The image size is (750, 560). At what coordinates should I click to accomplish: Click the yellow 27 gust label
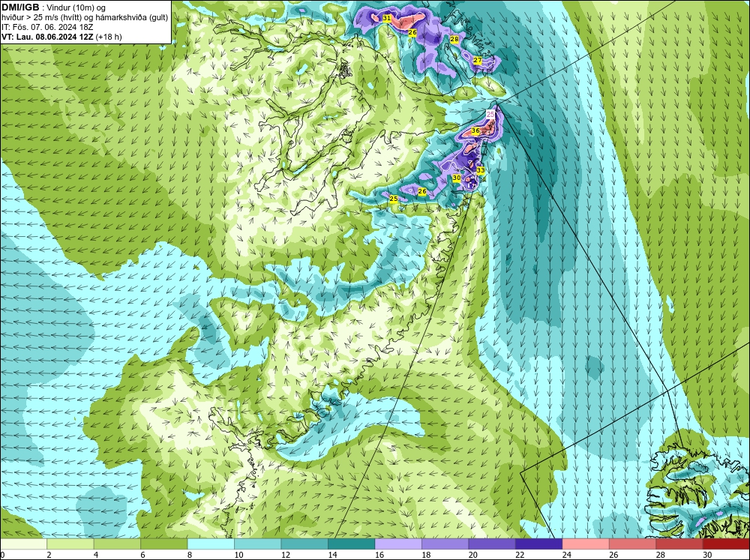point(477,60)
